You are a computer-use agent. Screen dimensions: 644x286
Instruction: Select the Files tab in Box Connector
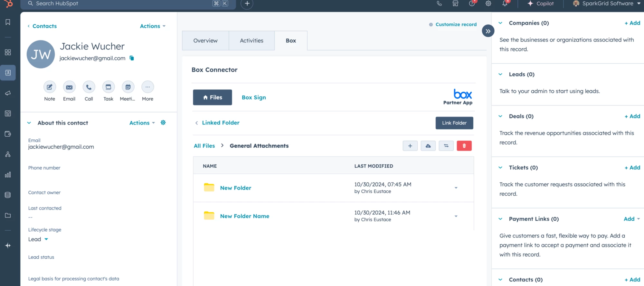coord(213,97)
